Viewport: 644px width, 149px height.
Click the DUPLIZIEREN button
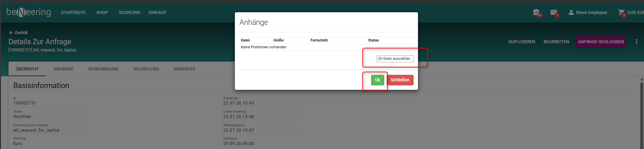click(x=521, y=42)
